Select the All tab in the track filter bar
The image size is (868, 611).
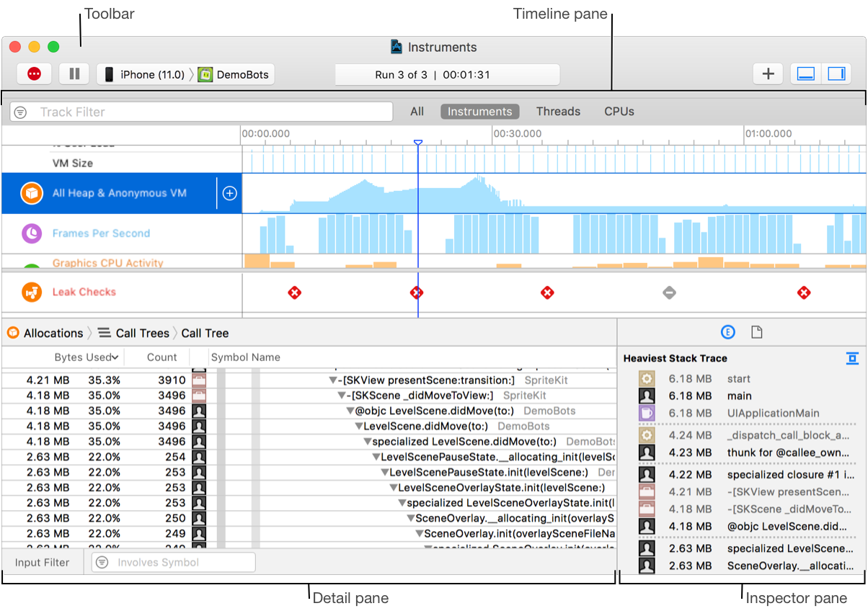tap(417, 111)
